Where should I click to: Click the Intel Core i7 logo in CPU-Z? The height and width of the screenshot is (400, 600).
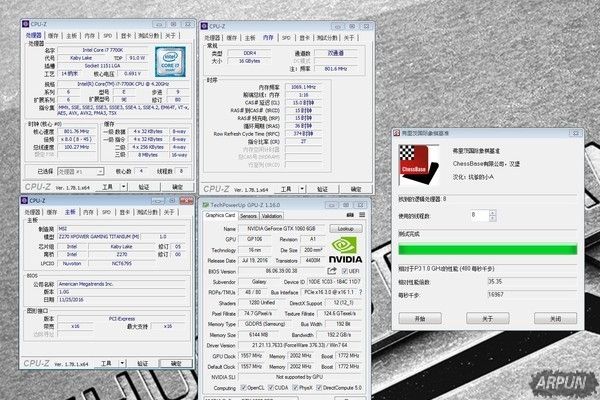[170, 62]
